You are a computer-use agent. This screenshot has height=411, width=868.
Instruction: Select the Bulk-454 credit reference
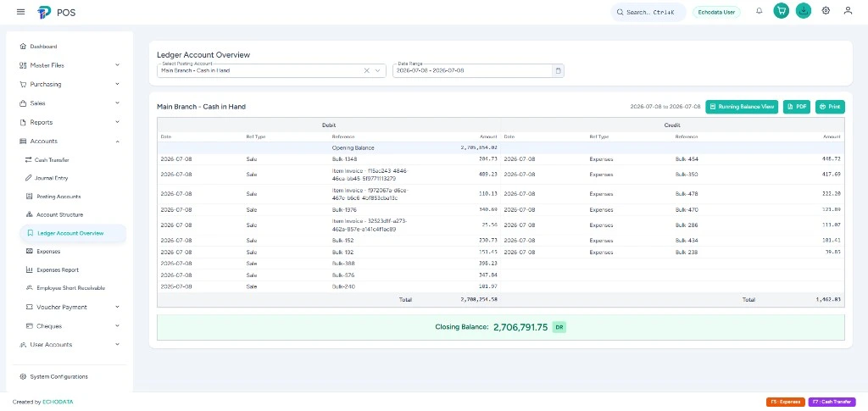click(687, 158)
